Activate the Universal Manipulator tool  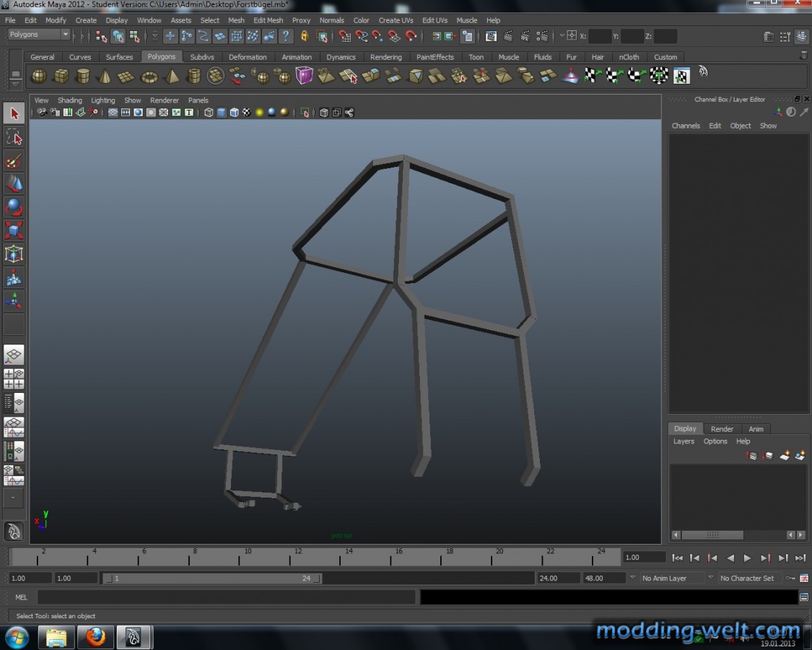[x=14, y=254]
